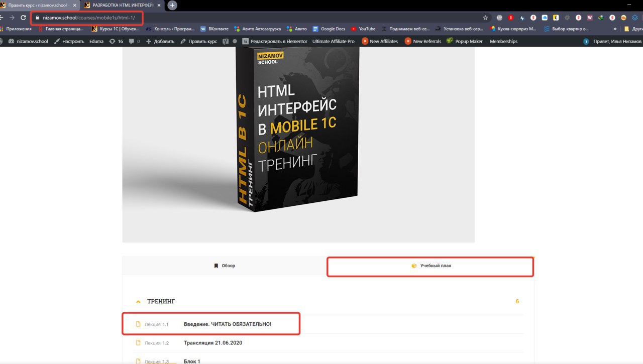The width and height of the screenshot is (643, 364).
Task: Open 'Консоль ‹ Програм...' bookmark
Action: coord(170,29)
